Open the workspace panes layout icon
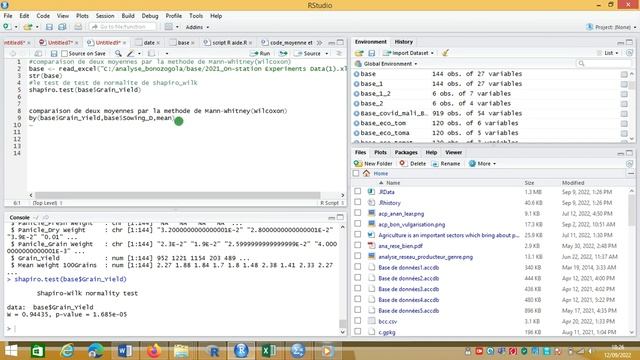 point(169,27)
